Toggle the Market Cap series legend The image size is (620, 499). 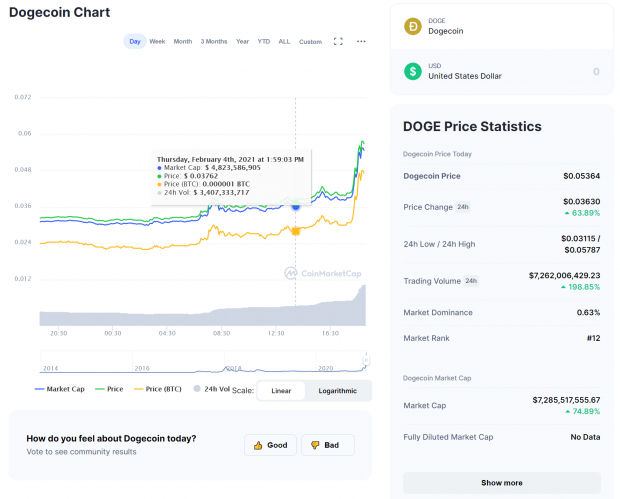point(60,389)
